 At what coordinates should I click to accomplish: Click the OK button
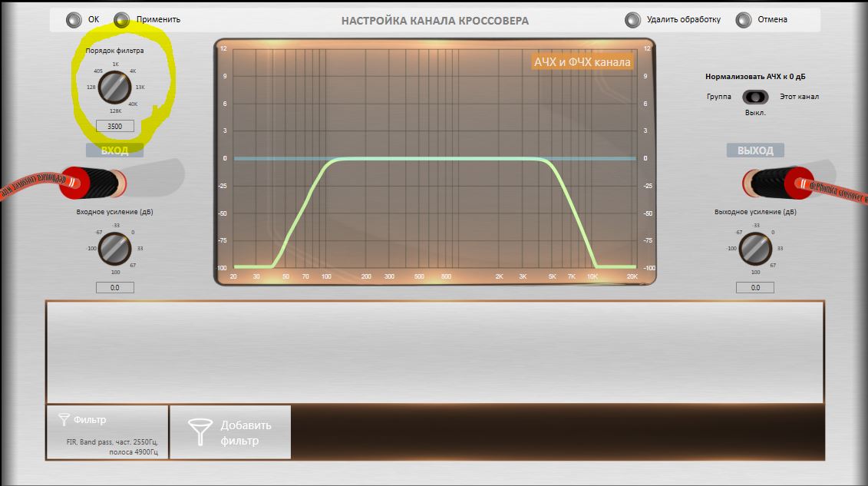pos(82,19)
